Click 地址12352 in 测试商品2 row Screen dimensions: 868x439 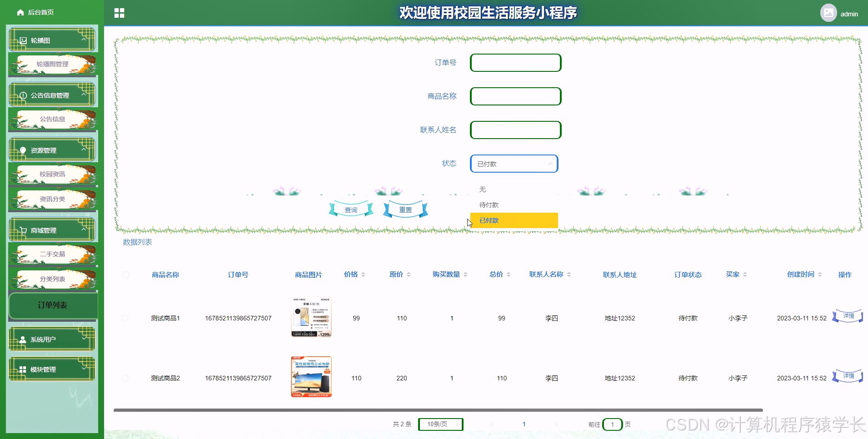point(620,378)
